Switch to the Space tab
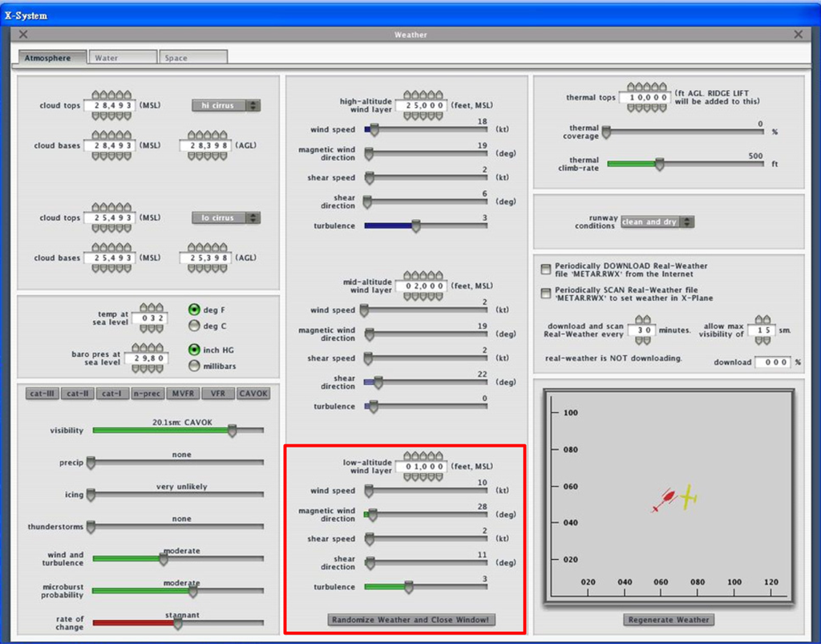 point(192,58)
